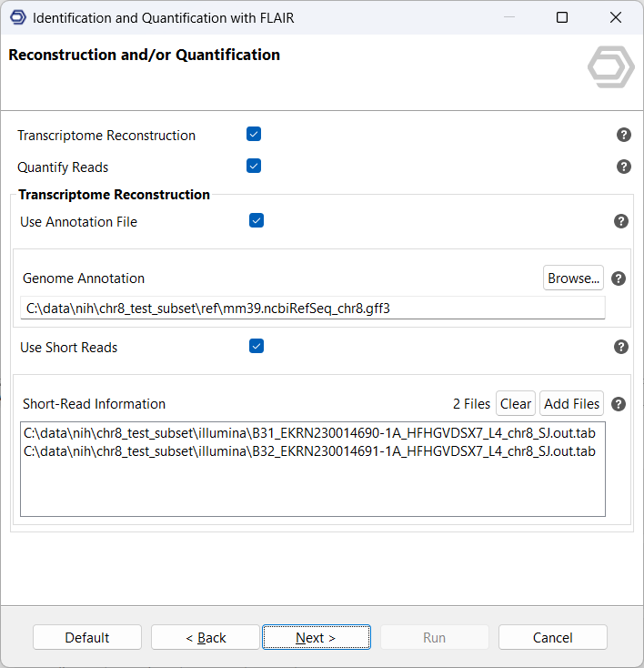The image size is (644, 668).
Task: Go back to the previous step
Action: (x=206, y=638)
